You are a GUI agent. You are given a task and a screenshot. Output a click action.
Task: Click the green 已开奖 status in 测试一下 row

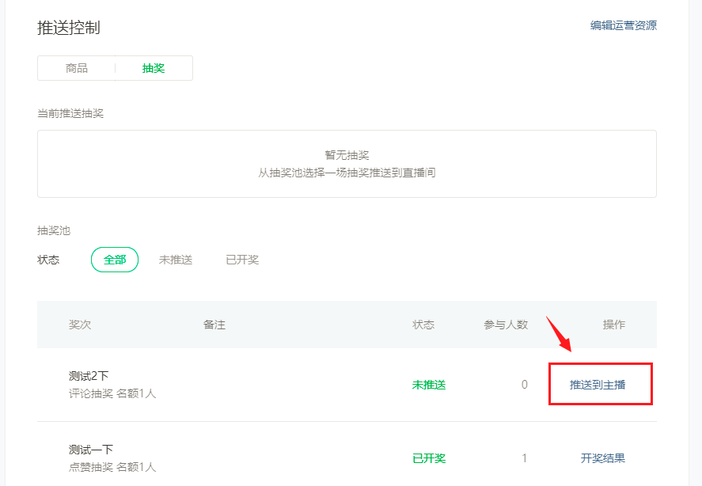(x=428, y=458)
